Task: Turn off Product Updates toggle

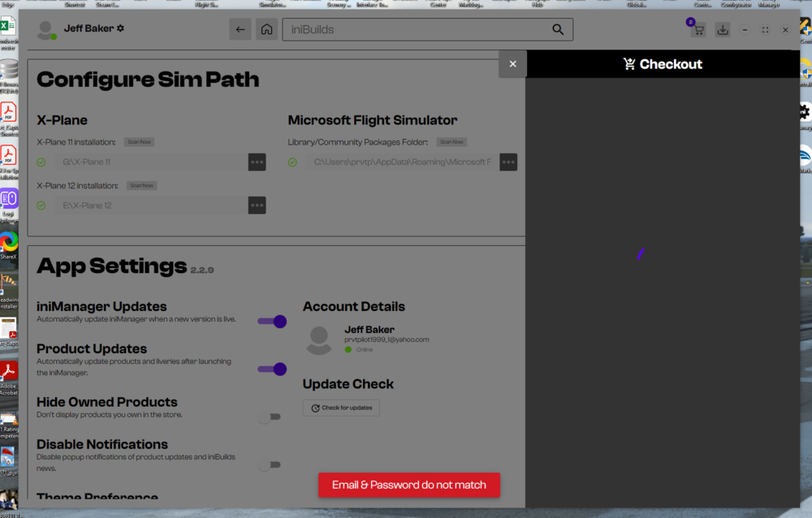Action: click(x=272, y=369)
